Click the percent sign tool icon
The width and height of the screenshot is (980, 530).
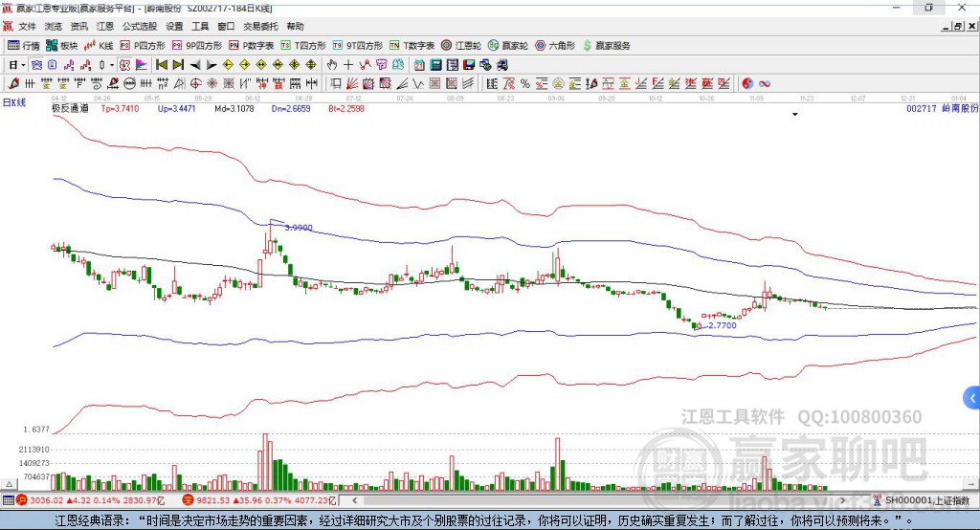pos(525,84)
